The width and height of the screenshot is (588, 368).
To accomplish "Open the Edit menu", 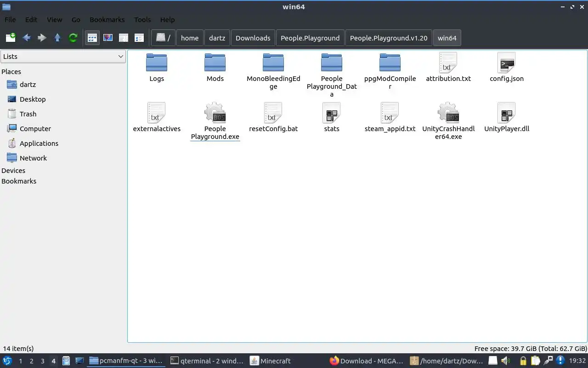I will [x=31, y=20].
